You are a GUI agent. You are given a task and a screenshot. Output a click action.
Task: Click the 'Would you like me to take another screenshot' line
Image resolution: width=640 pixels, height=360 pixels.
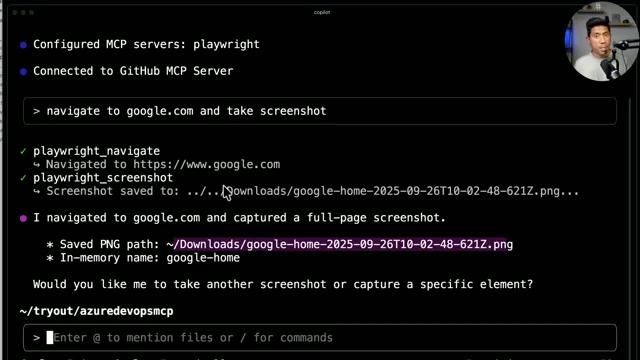pos(283,284)
